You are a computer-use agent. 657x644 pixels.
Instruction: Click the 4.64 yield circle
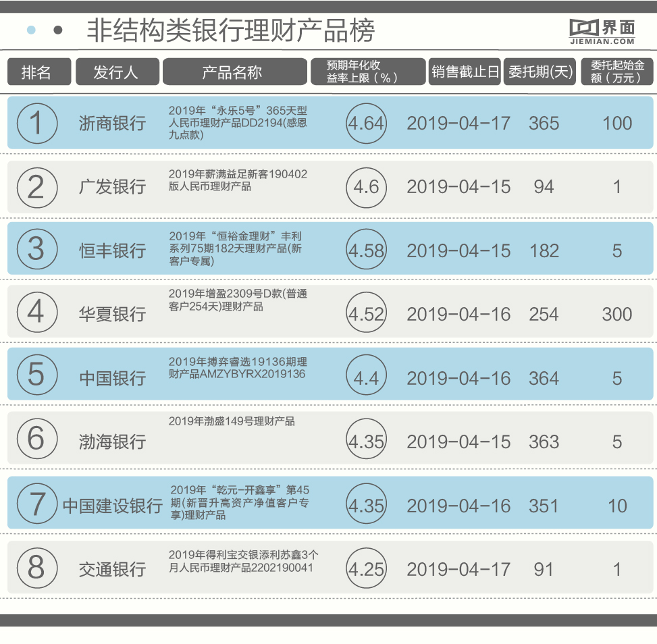[x=366, y=124]
